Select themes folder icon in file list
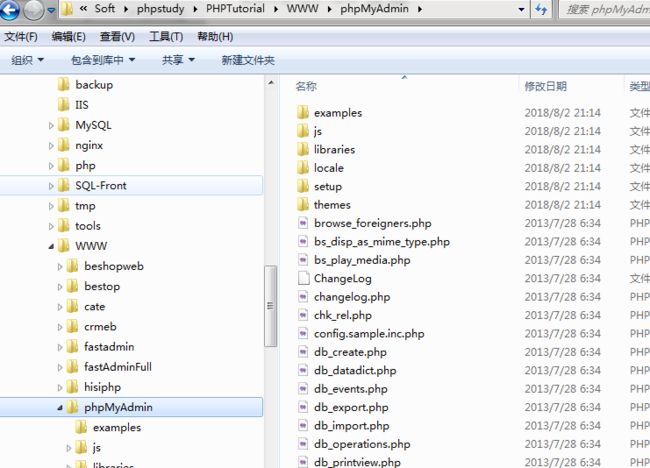 303,204
